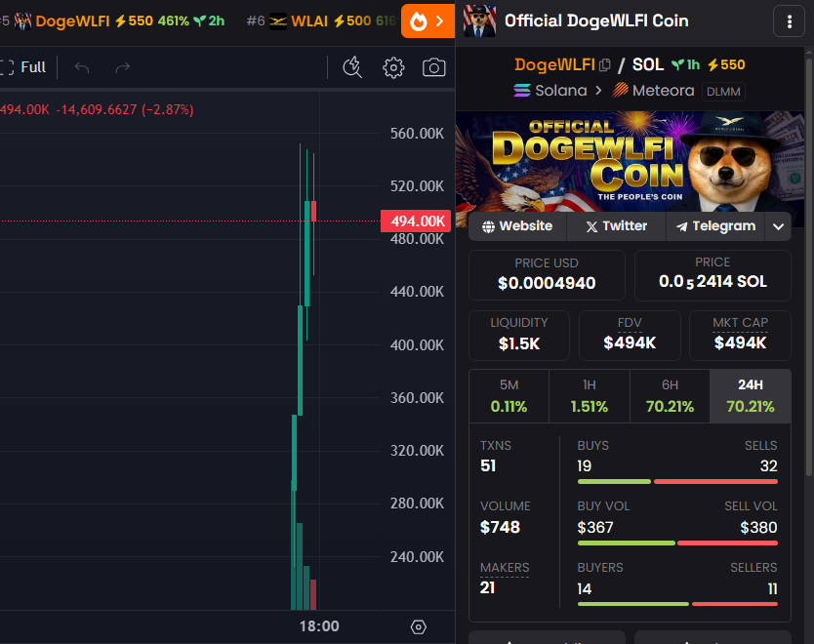Click the PRICE USD box
Viewport: 814px width, 644px height.
click(x=547, y=275)
